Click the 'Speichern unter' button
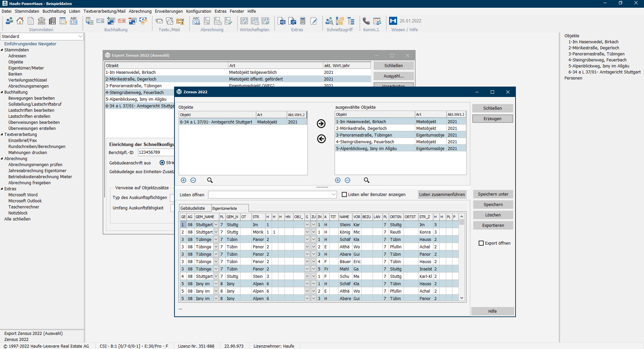This screenshot has height=349, width=644. pos(493,194)
